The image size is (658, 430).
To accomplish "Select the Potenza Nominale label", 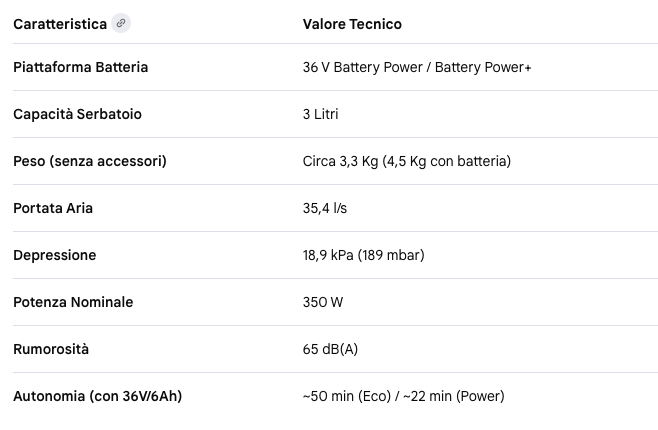I will tap(73, 302).
